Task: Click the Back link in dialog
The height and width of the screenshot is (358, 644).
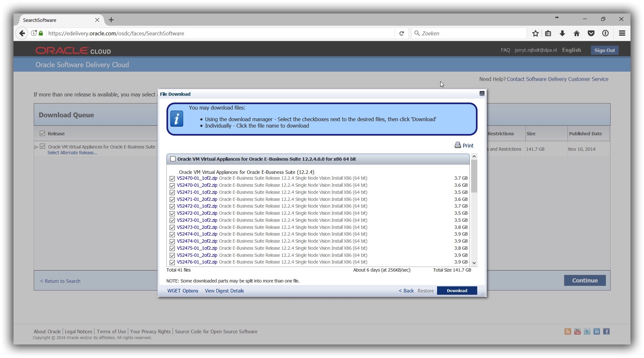Action: [406, 291]
